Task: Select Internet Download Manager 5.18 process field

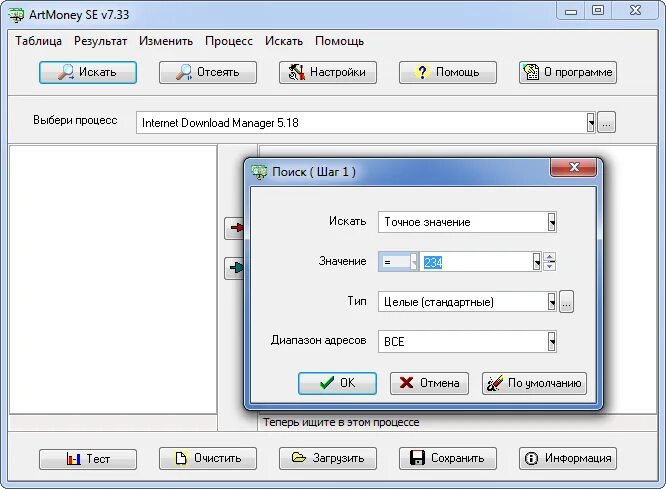Action: [365, 123]
